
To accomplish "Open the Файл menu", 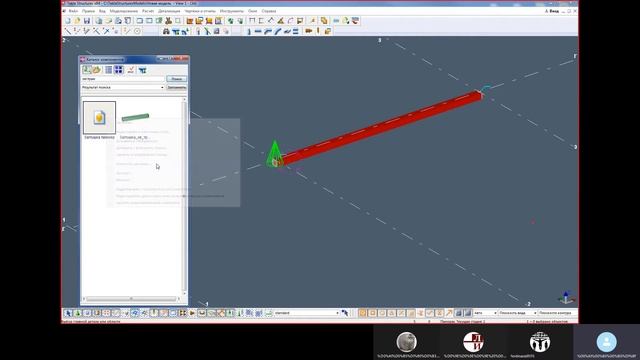I will pyautogui.click(x=73, y=11).
